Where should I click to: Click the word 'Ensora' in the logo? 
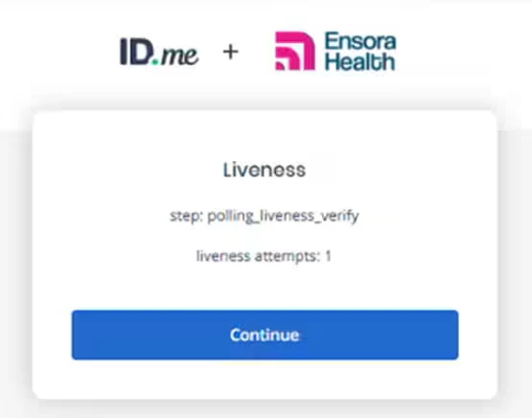click(x=360, y=41)
